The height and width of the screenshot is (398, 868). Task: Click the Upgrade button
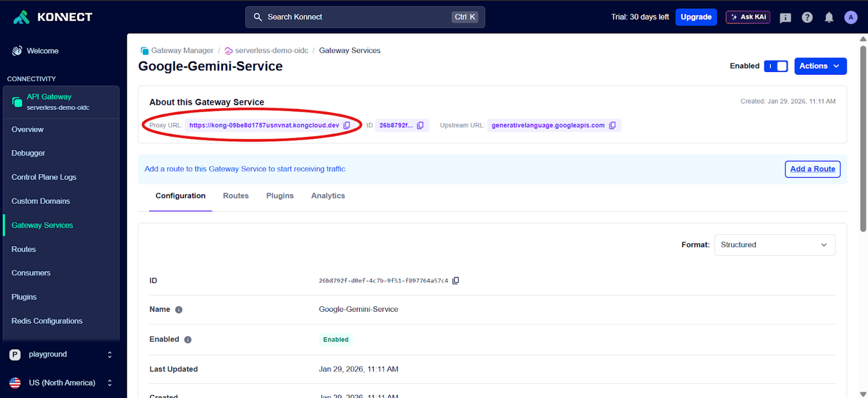[x=696, y=17]
